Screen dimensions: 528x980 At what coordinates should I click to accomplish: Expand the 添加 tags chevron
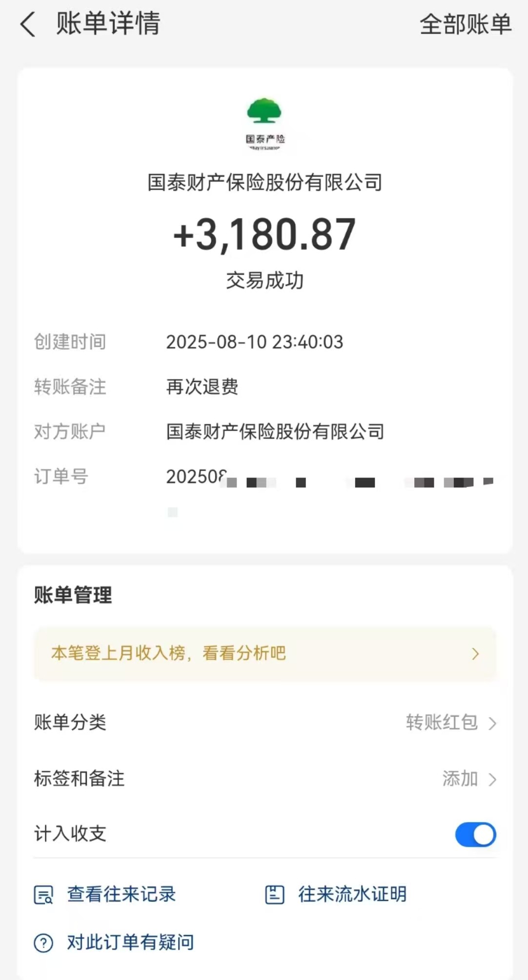492,780
